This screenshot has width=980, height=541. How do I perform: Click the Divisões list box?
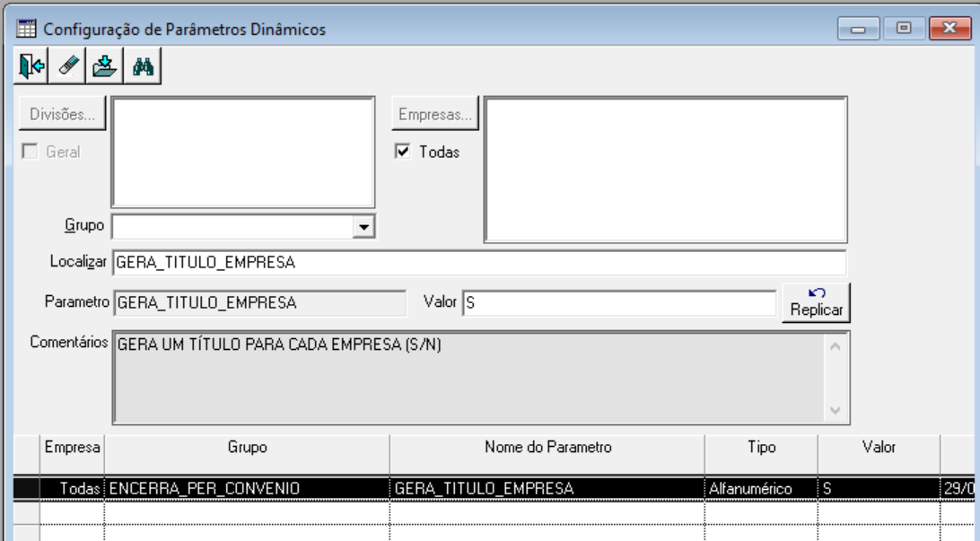[x=243, y=152]
